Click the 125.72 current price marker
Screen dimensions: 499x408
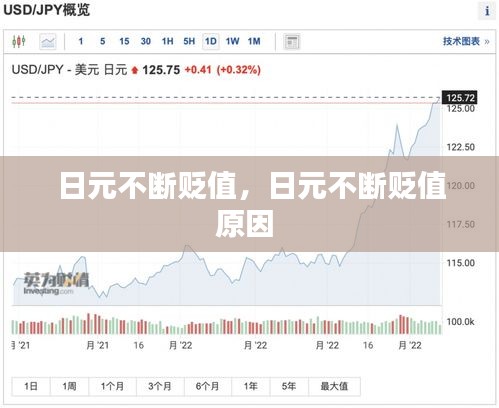click(460, 98)
